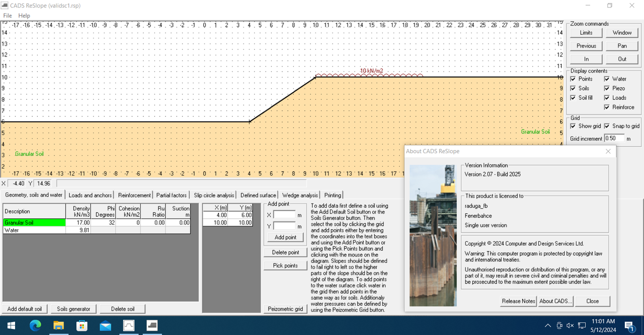Click Add default soil button
The width and height of the screenshot is (644, 335).
(x=24, y=309)
